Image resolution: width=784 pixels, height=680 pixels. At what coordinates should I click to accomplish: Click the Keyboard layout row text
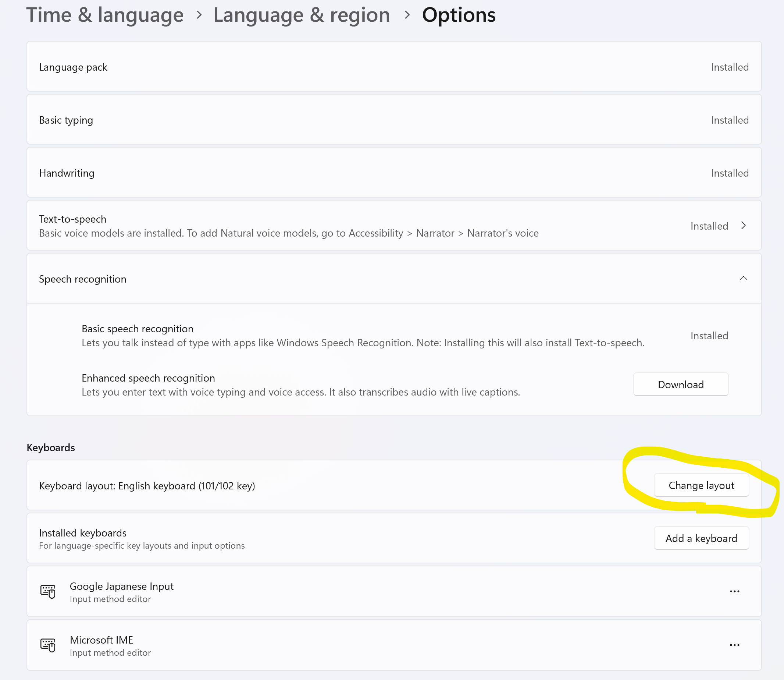(x=147, y=486)
